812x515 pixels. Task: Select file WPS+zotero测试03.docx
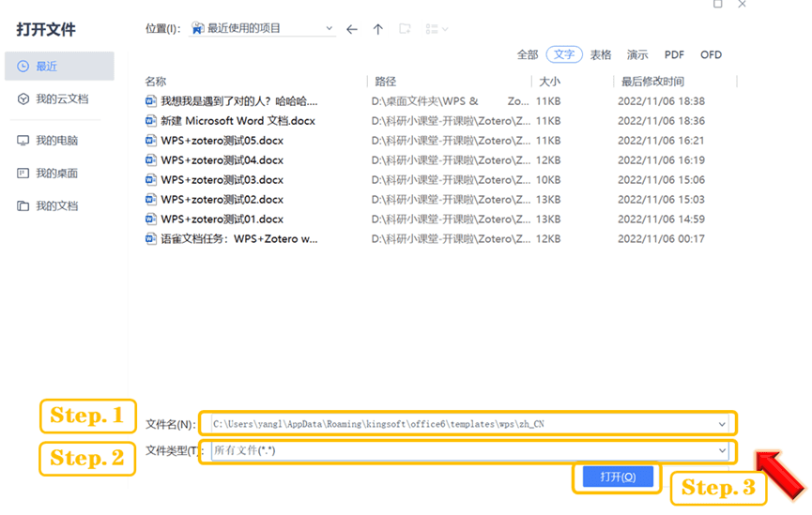coord(222,180)
